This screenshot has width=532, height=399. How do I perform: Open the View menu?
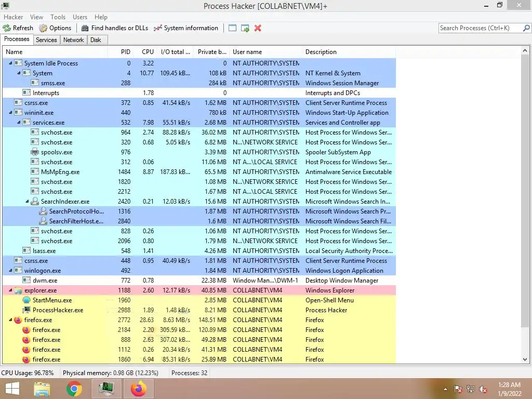[36, 17]
